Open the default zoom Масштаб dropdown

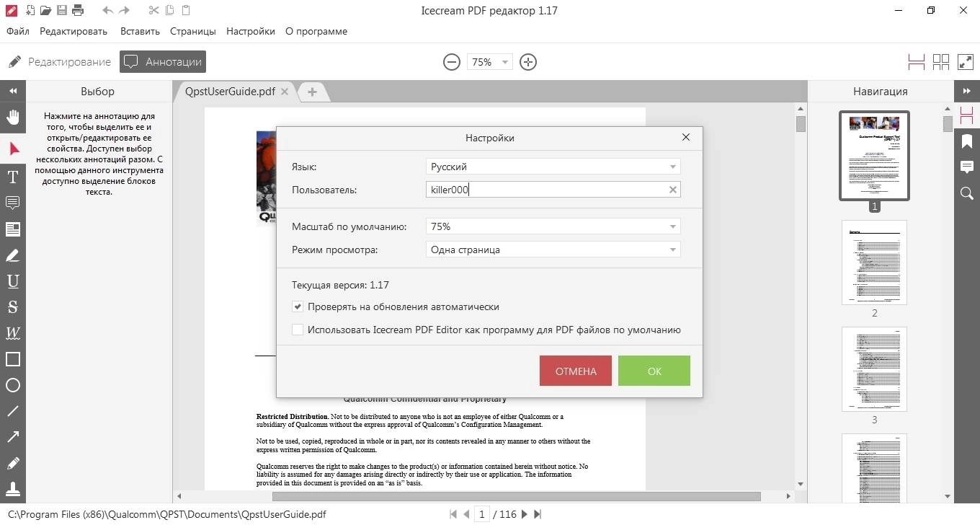(x=553, y=226)
